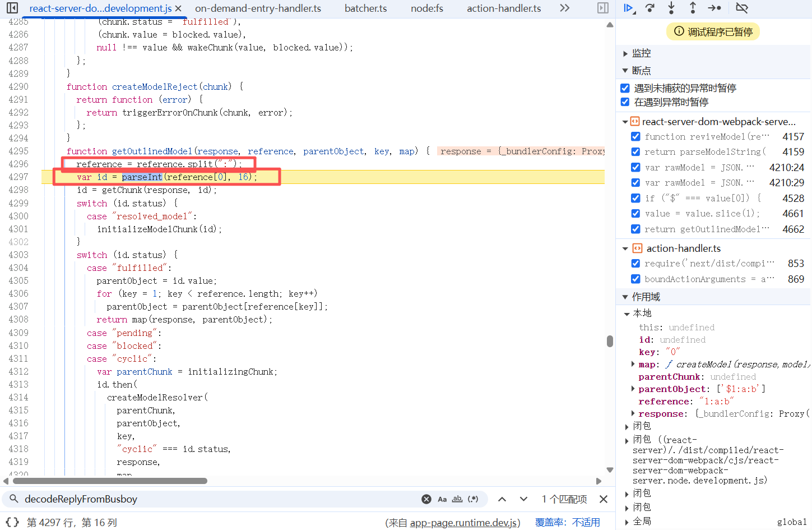
Task: Clear the search text field
Action: click(426, 499)
